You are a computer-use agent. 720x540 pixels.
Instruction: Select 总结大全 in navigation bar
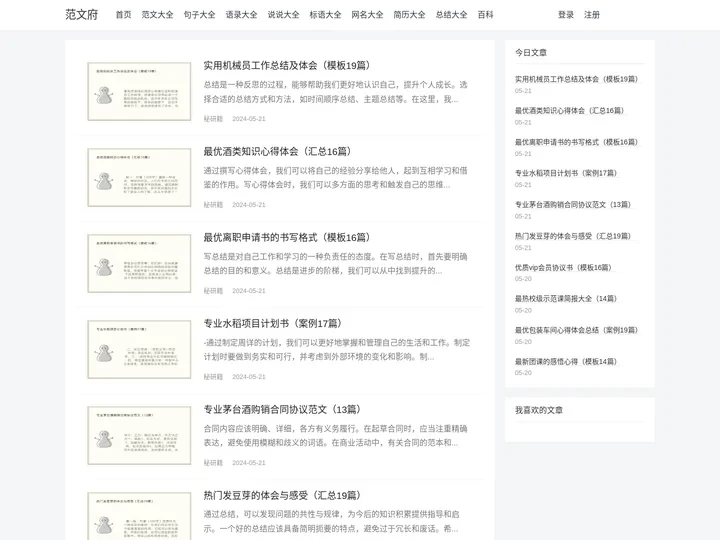[x=451, y=15]
